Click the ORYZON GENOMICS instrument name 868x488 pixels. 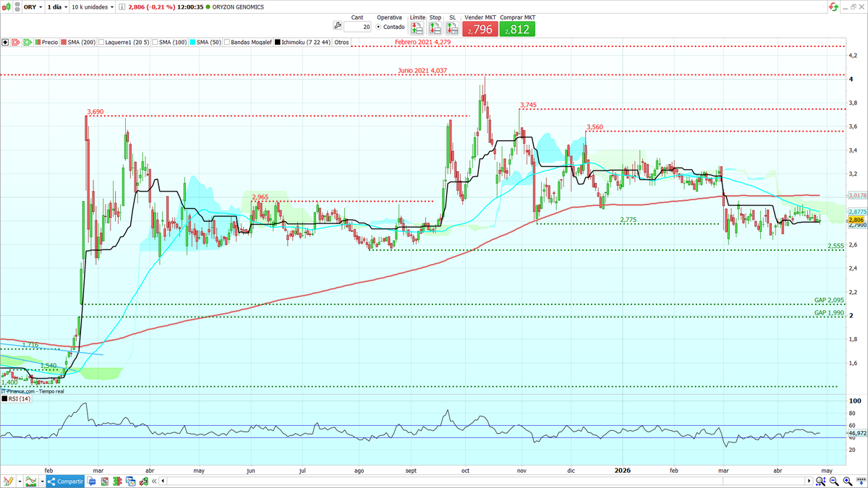click(x=237, y=7)
